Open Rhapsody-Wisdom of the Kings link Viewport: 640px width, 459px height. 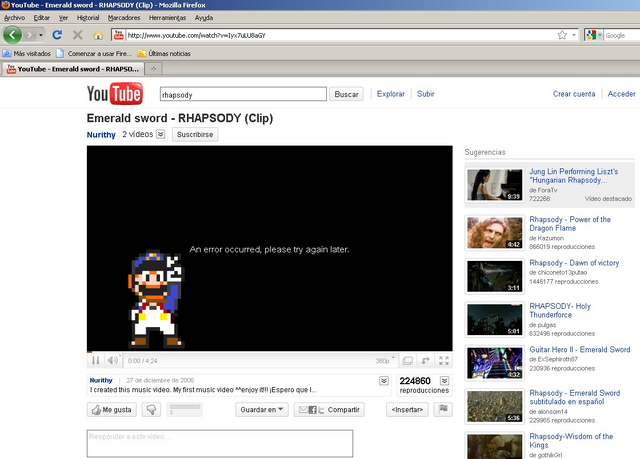[571, 441]
